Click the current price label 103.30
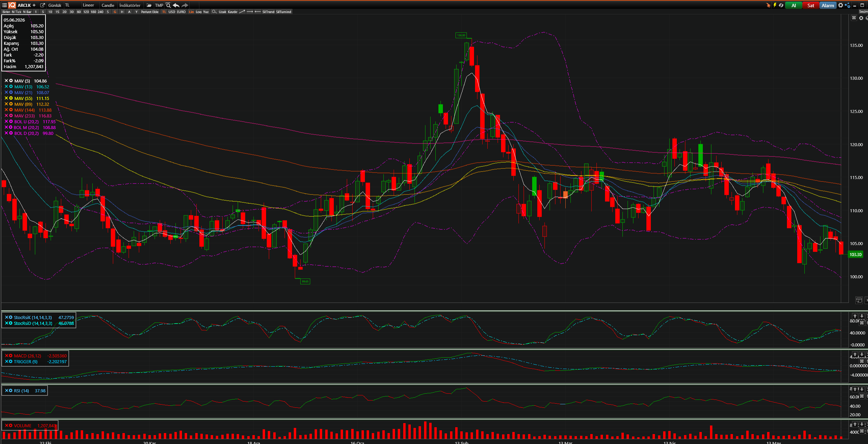The width and height of the screenshot is (868, 444). point(856,254)
